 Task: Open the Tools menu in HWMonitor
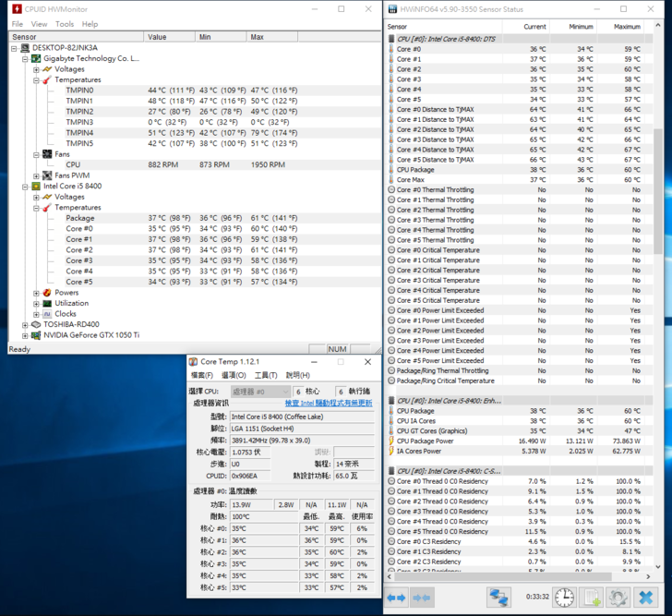[65, 24]
